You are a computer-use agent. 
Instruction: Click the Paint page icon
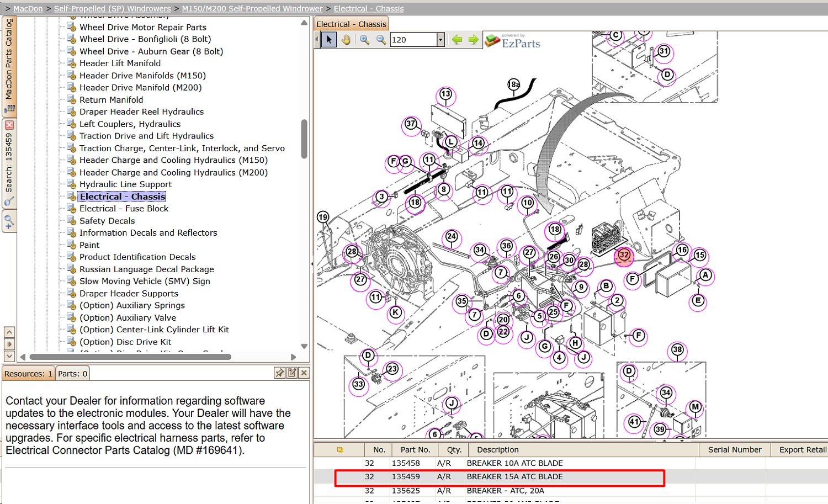(72, 245)
